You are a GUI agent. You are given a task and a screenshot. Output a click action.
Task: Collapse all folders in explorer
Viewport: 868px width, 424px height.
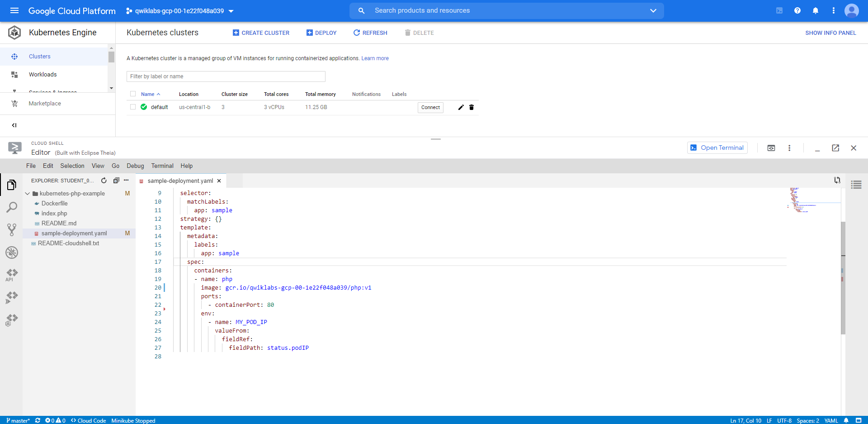click(x=116, y=181)
